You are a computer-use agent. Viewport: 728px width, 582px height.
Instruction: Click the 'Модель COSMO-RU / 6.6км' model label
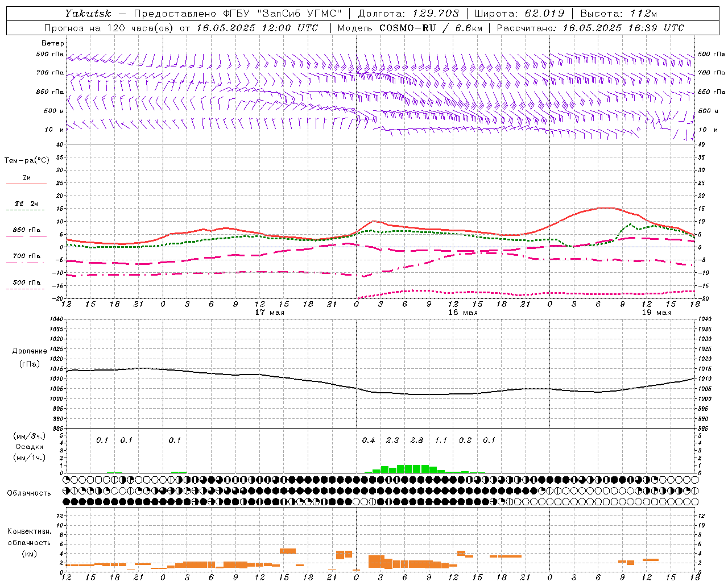(x=409, y=28)
